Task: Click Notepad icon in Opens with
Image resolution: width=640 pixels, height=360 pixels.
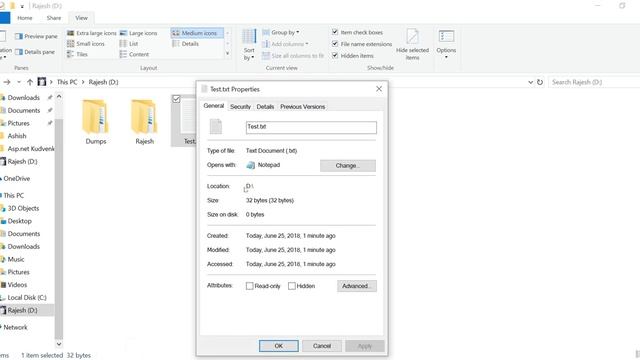Action: pyautogui.click(x=251, y=165)
